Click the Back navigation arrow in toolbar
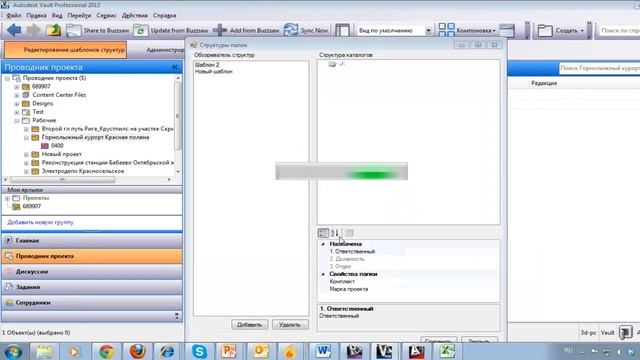 point(14,30)
